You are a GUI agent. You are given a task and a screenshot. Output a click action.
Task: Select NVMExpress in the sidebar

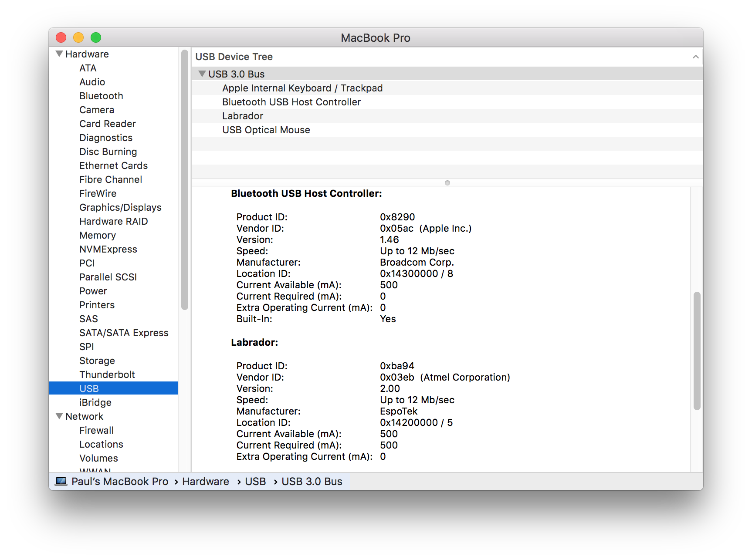tap(108, 250)
